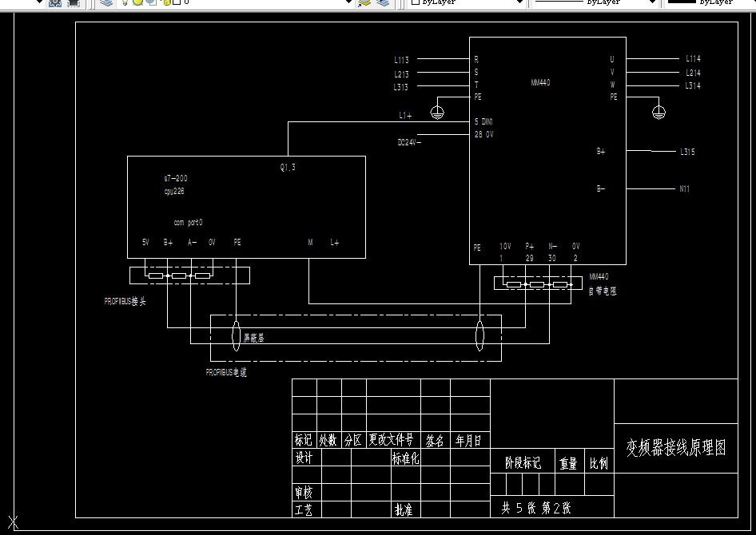
Task: Toggle the layer on/off lightbulb icon
Action: pos(125,2)
